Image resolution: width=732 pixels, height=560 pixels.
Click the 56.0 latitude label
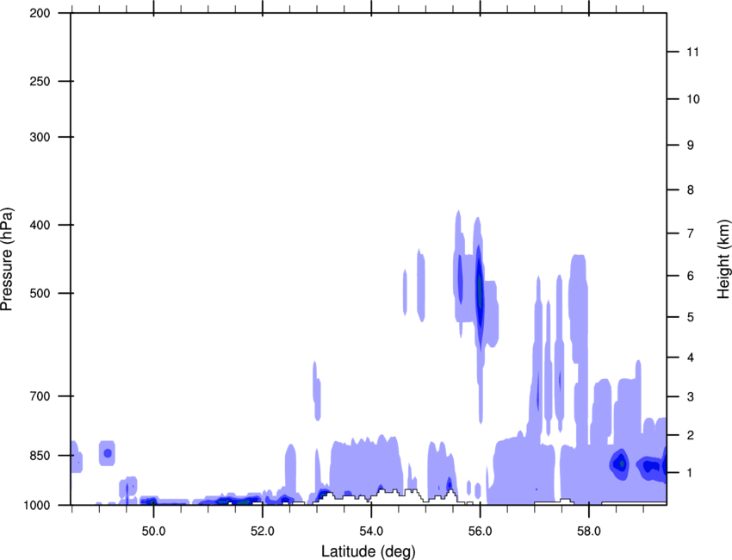(480, 531)
